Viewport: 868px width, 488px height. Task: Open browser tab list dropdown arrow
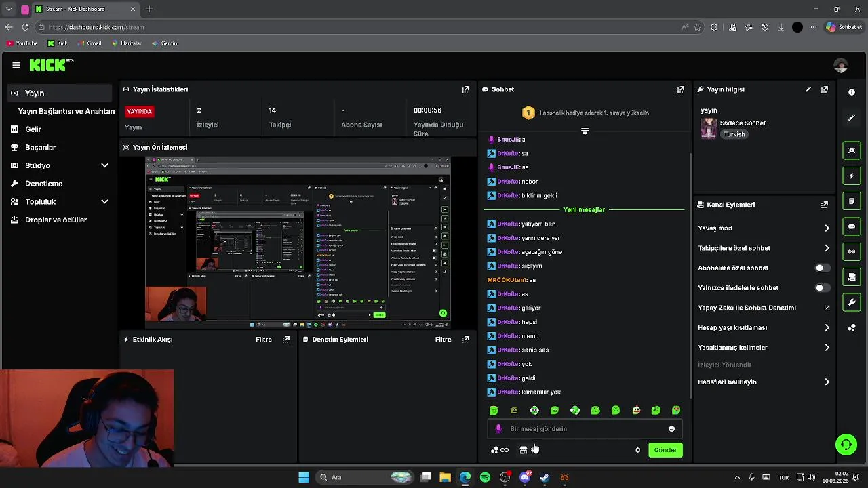(x=9, y=9)
